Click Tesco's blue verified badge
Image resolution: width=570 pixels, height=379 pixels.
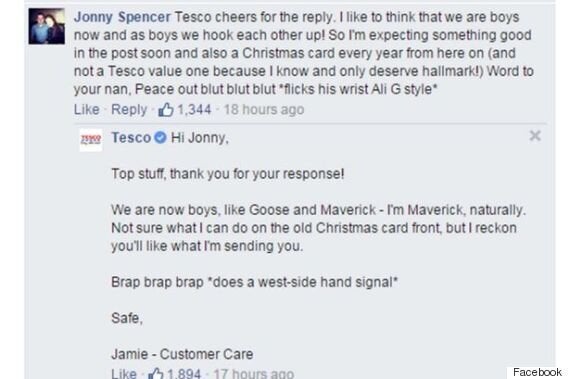(x=160, y=138)
